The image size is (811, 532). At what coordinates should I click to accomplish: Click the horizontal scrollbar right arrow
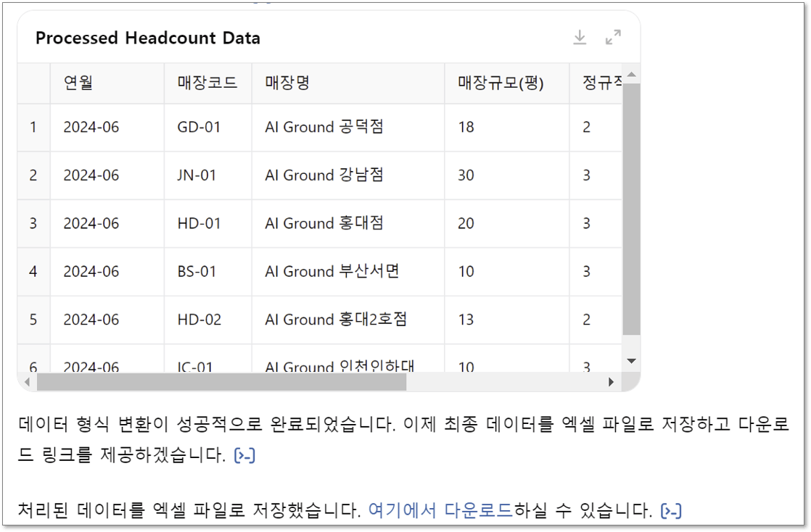(x=611, y=382)
